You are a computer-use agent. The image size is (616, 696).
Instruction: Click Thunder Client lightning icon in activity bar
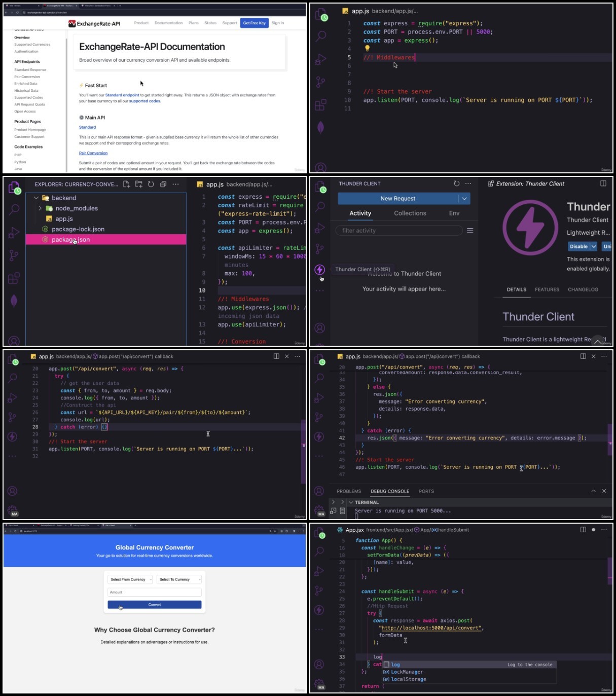point(319,270)
